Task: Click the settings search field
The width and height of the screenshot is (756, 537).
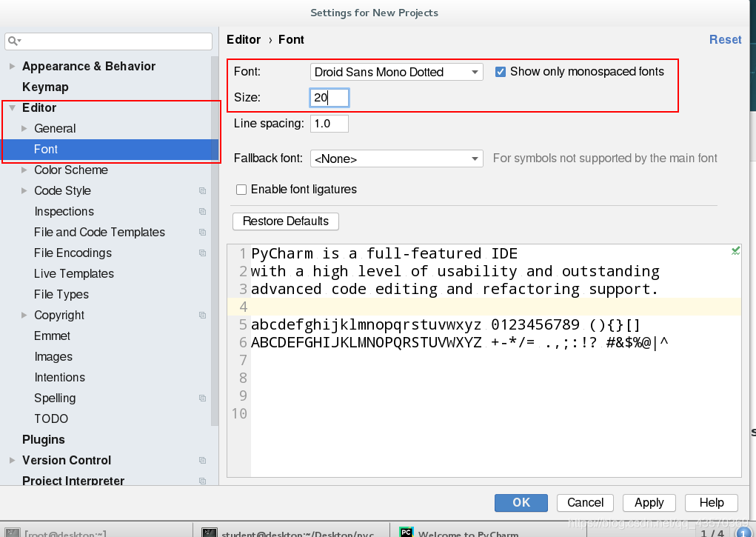Action: 109,41
